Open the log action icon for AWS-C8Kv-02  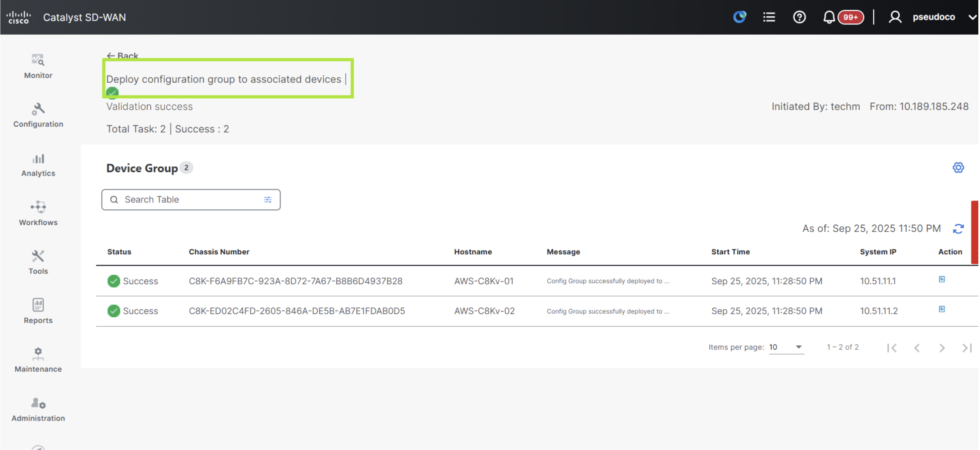[942, 309]
